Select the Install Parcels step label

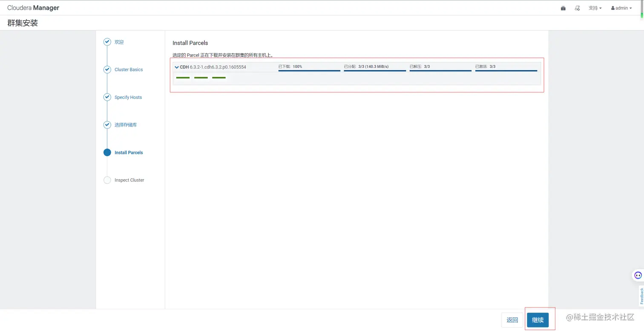point(129,152)
